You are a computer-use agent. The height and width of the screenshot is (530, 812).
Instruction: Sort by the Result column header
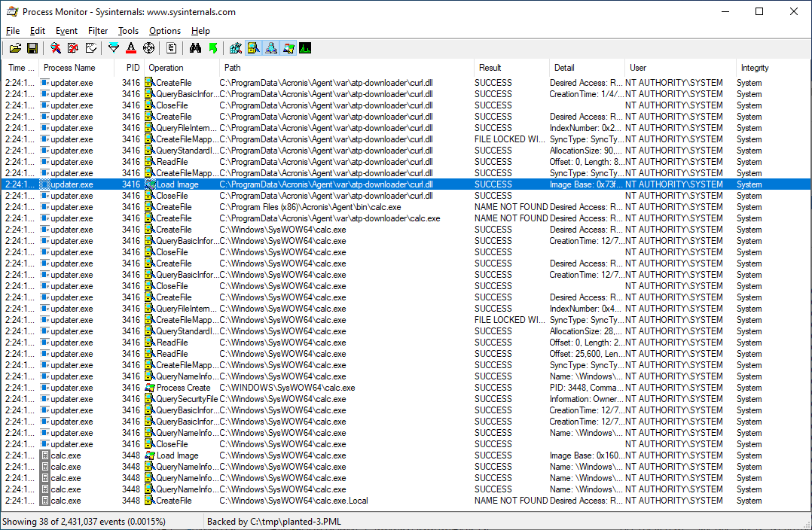pyautogui.click(x=511, y=68)
